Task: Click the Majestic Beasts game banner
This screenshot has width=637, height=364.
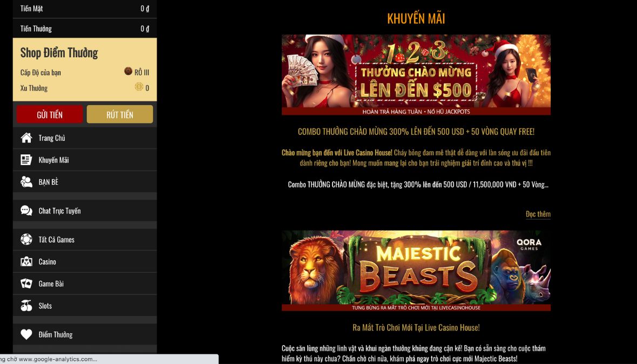Action: 416,269
